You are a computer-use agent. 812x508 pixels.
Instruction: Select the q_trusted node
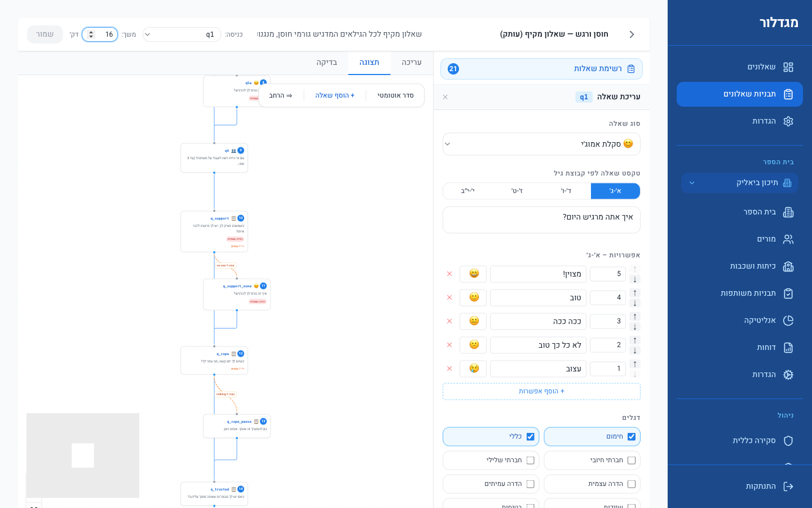[x=214, y=494]
